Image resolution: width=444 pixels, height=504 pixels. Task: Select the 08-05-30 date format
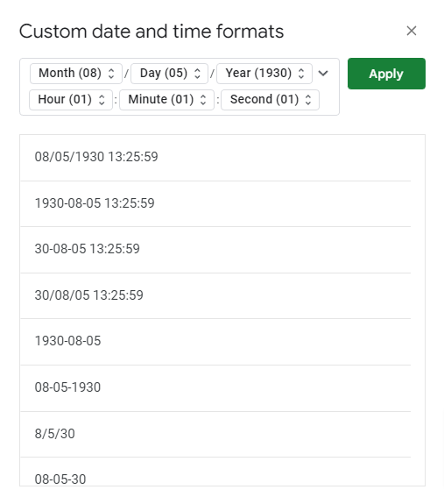[215, 472]
